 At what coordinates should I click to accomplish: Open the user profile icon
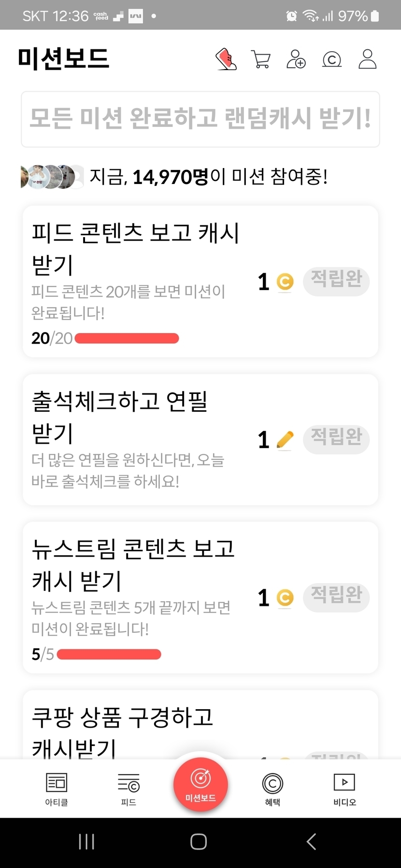tap(367, 59)
